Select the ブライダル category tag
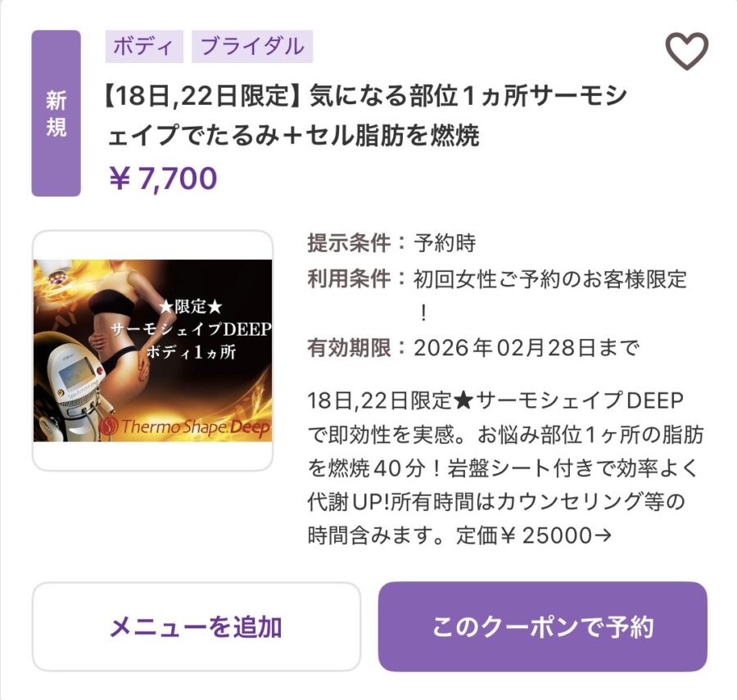737x700 pixels. pyautogui.click(x=252, y=47)
